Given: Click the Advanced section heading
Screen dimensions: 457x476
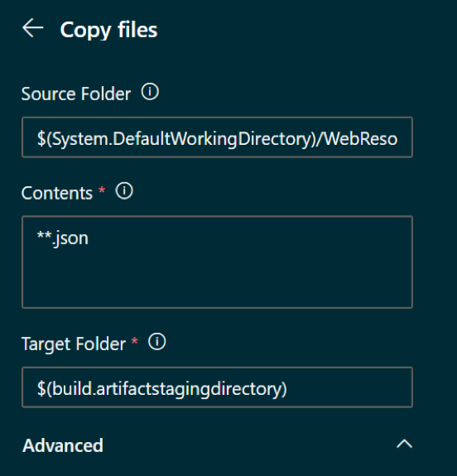Looking at the screenshot, I should [63, 445].
